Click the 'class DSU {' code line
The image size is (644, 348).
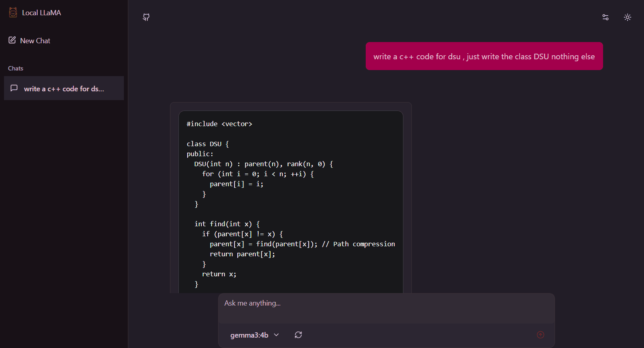point(208,144)
